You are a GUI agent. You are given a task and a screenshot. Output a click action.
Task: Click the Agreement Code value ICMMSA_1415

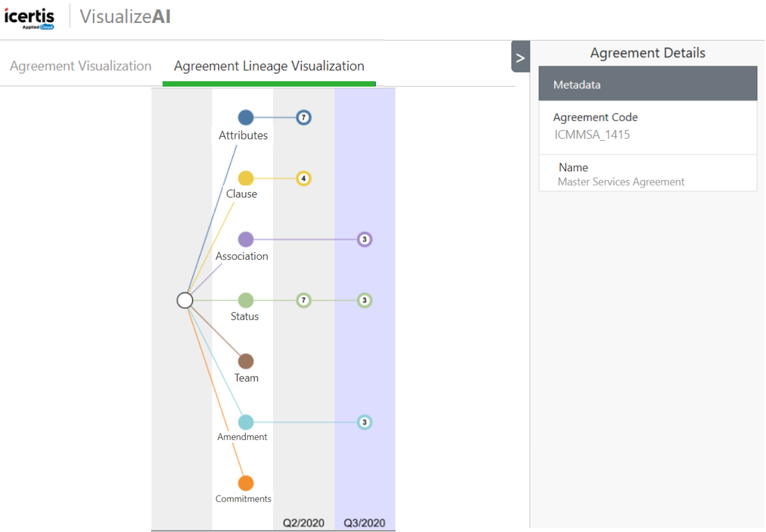point(592,135)
